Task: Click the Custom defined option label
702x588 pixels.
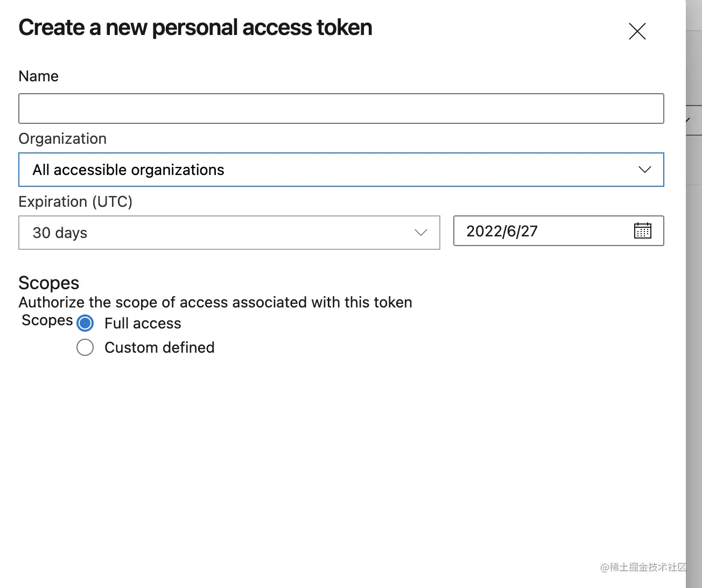Action: pos(159,347)
